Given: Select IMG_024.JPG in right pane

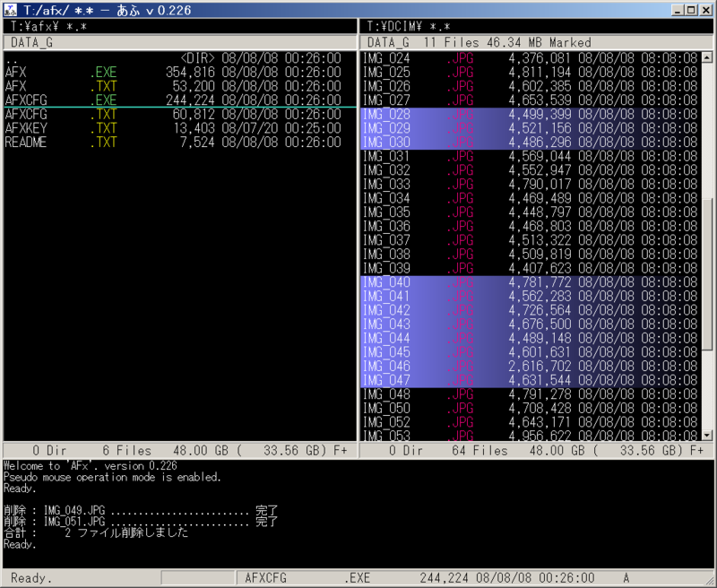Looking at the screenshot, I should tap(531, 58).
